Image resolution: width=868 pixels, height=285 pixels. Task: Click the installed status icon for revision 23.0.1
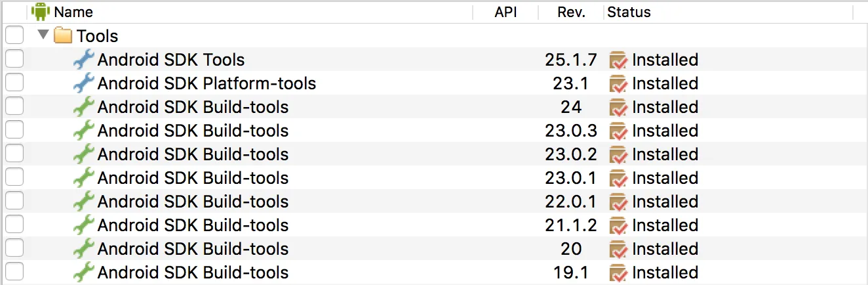pos(618,179)
